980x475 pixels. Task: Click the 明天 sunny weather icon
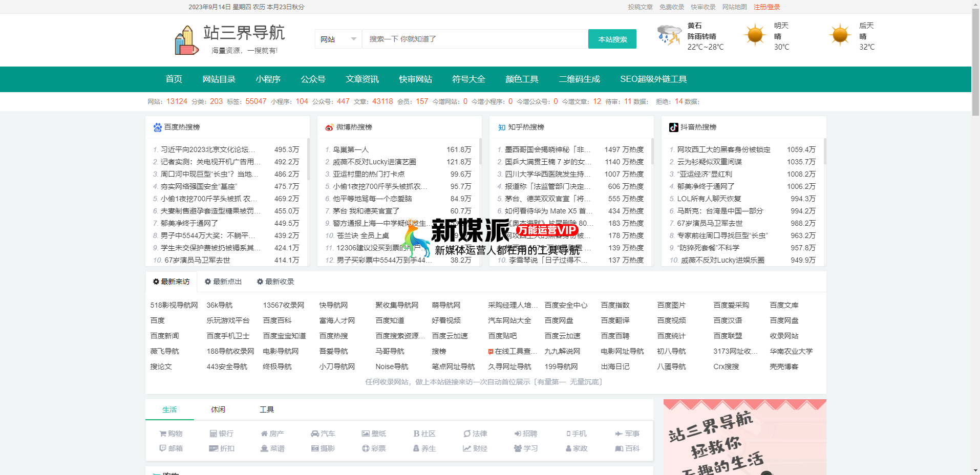click(755, 35)
